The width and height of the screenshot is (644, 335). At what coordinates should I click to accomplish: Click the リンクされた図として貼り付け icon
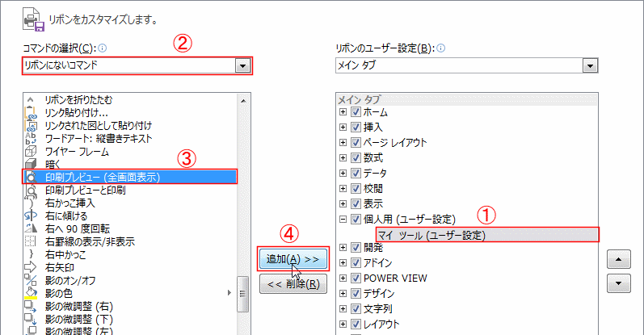(x=31, y=126)
